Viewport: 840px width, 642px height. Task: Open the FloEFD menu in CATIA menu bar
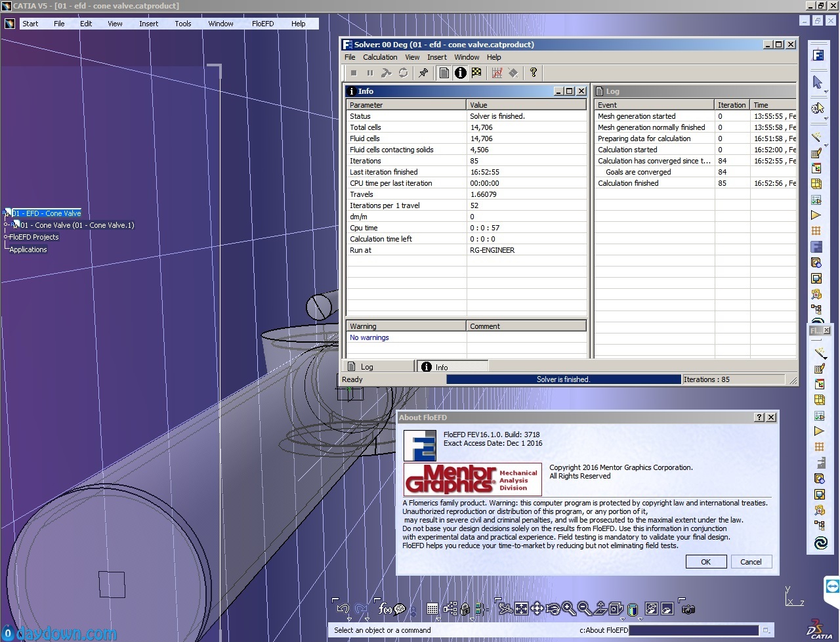pos(262,24)
